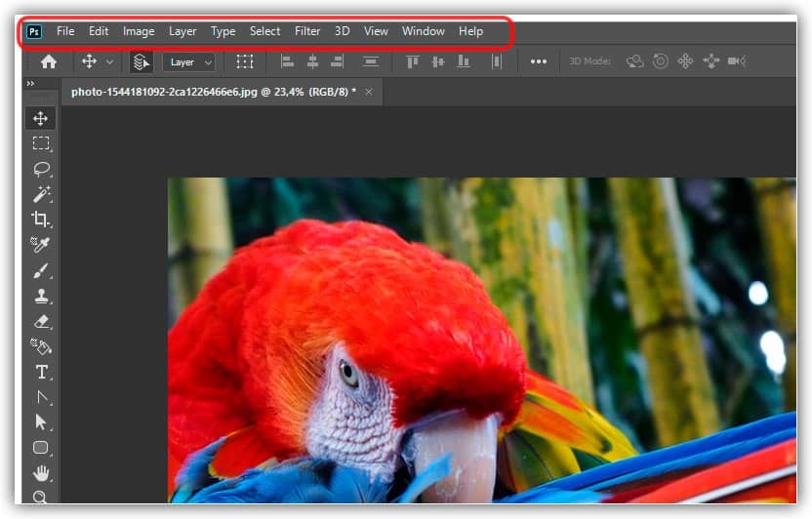Select the Hand tool
This screenshot has height=519, width=812.
click(41, 473)
